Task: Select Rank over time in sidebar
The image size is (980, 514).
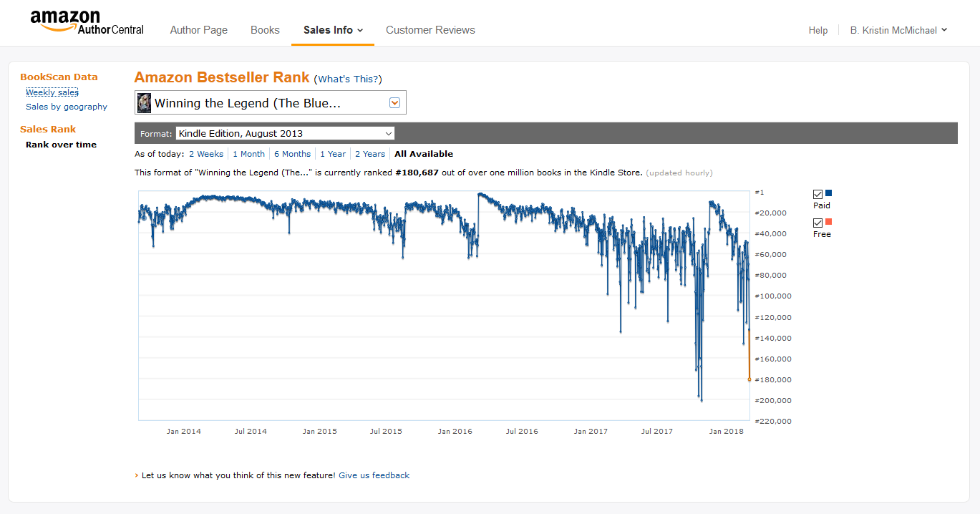Action: point(61,145)
